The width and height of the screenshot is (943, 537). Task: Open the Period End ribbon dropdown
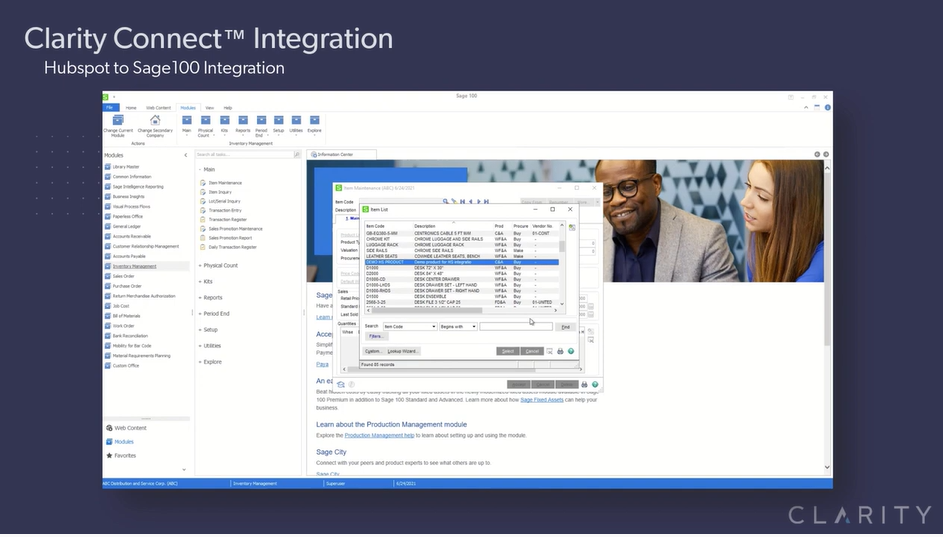tap(261, 126)
